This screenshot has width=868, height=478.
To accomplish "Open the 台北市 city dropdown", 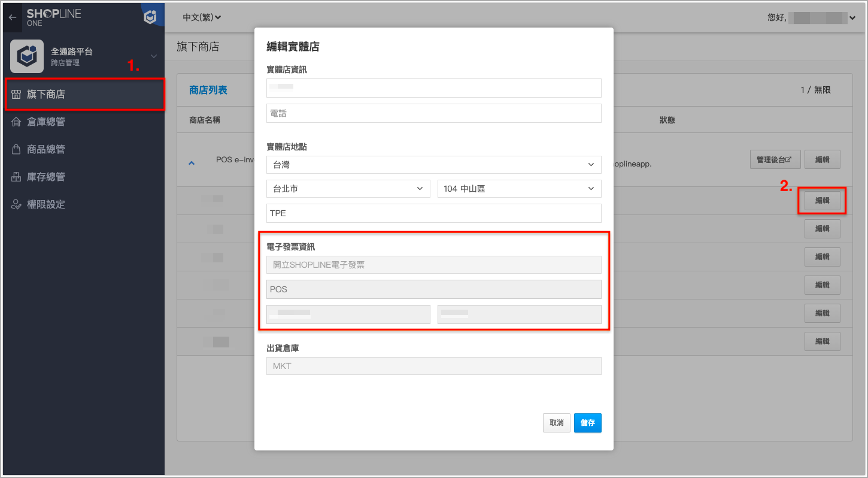I will (x=348, y=189).
